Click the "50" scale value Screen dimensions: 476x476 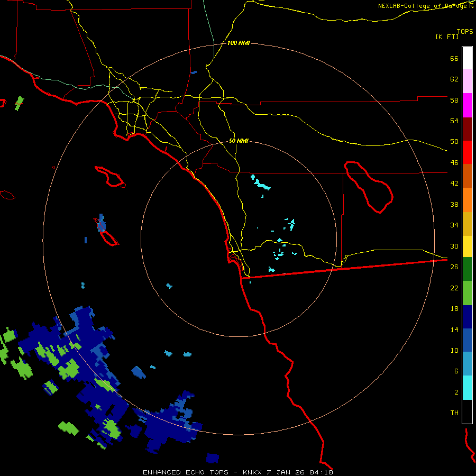(454, 142)
